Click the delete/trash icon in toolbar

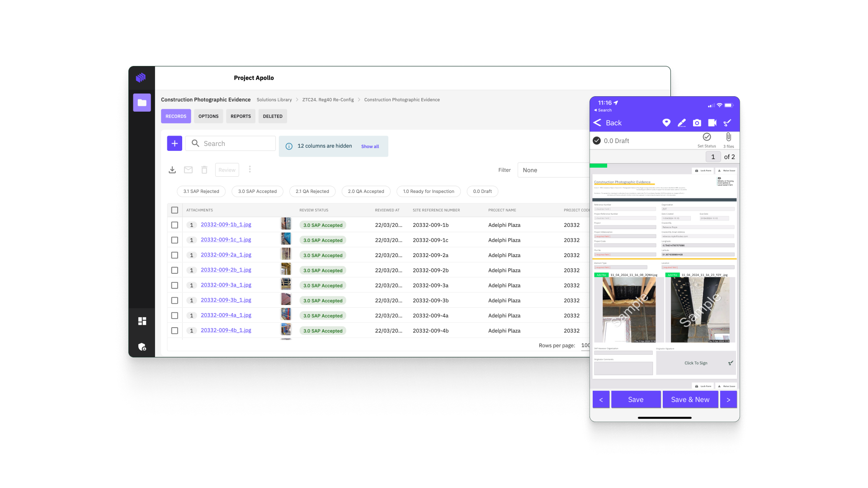click(x=204, y=170)
